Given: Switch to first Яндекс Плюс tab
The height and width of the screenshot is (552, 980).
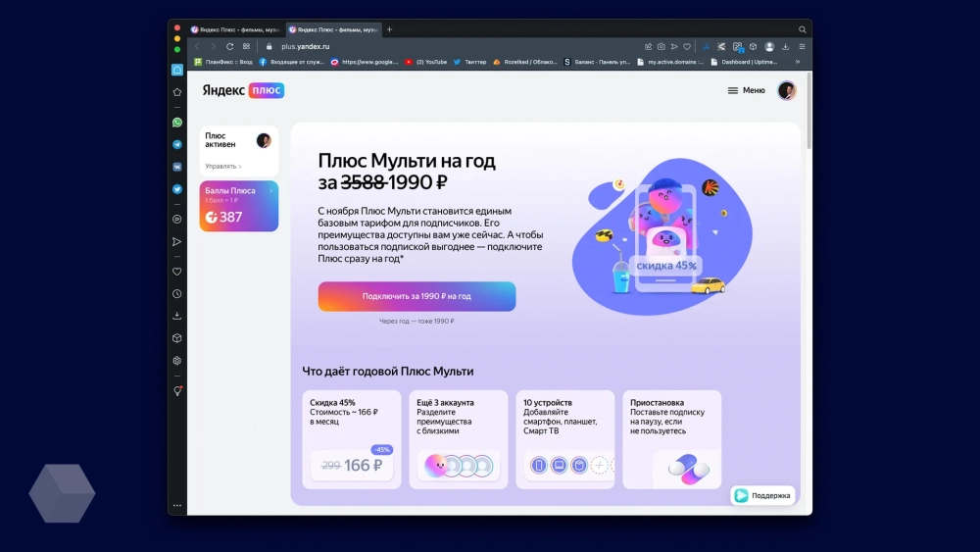Looking at the screenshot, I should [x=235, y=29].
